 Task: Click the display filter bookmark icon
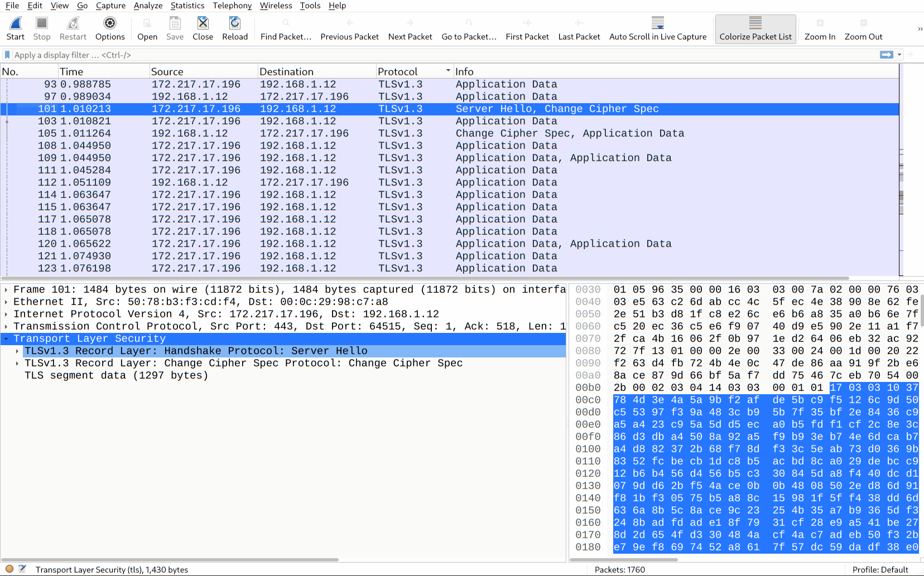[7, 55]
